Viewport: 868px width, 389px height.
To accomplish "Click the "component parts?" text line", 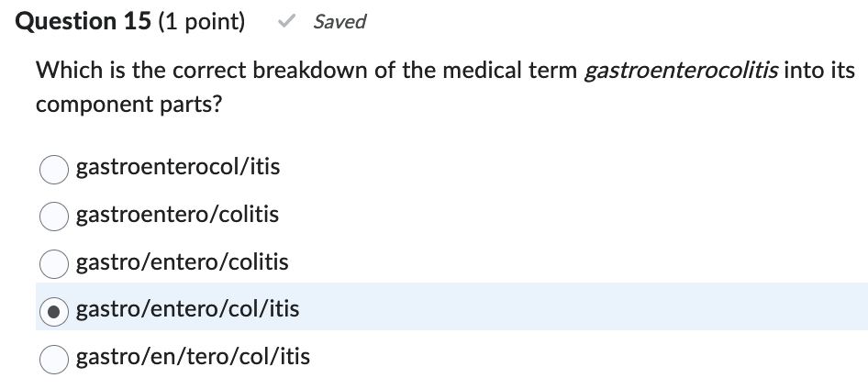I will [x=128, y=105].
